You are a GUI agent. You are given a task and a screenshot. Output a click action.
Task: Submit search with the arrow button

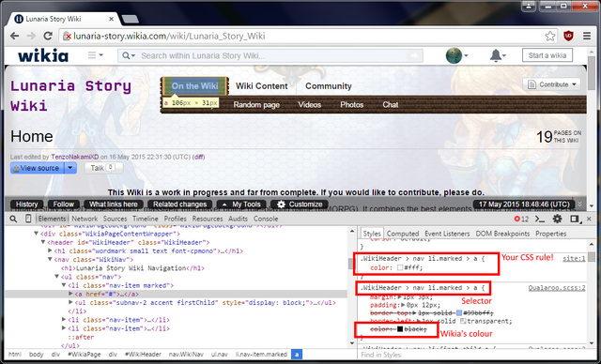[414, 56]
